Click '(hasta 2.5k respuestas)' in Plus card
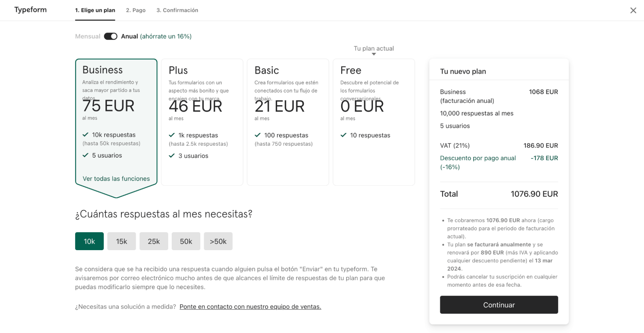The image size is (644, 333). pos(198,144)
